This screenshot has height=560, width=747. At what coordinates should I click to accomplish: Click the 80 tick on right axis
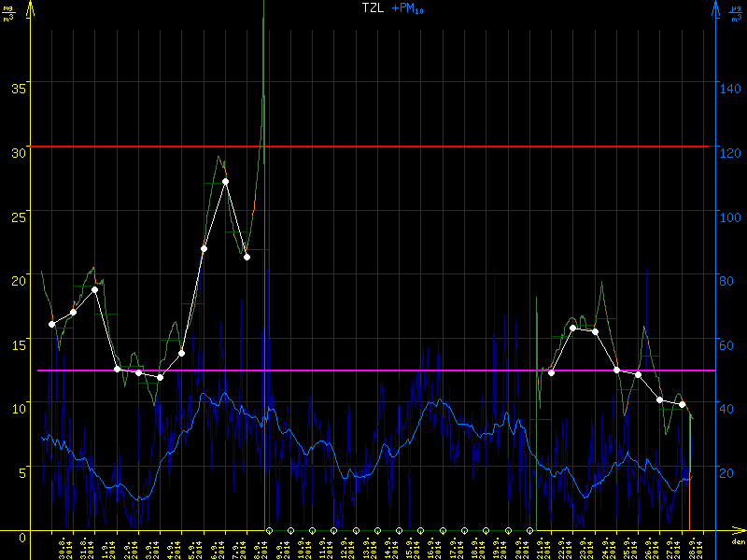729,280
